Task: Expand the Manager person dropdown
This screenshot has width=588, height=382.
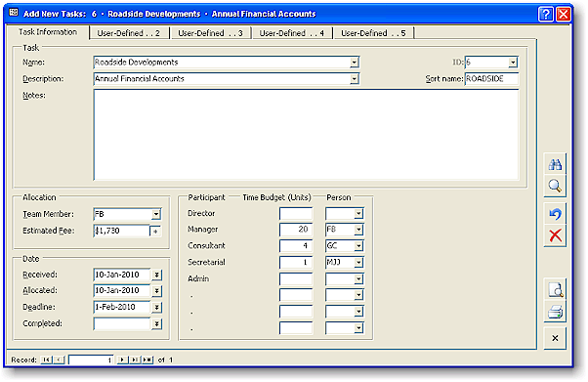Action: pyautogui.click(x=358, y=230)
